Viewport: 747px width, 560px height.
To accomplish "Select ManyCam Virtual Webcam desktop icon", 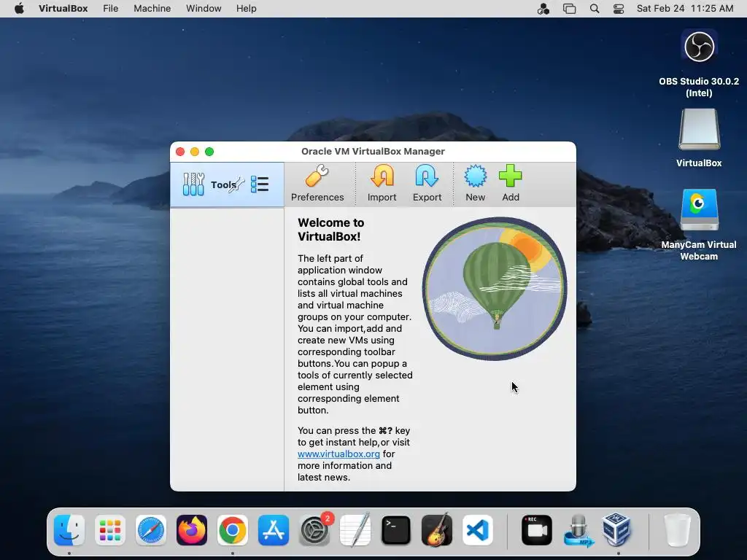I will click(699, 225).
